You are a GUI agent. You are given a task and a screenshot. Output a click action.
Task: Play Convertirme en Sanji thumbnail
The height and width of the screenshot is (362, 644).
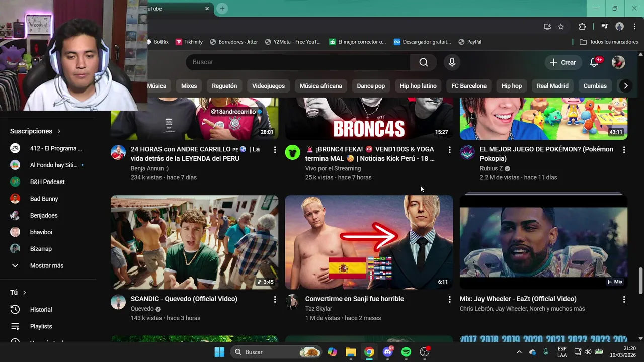(369, 242)
